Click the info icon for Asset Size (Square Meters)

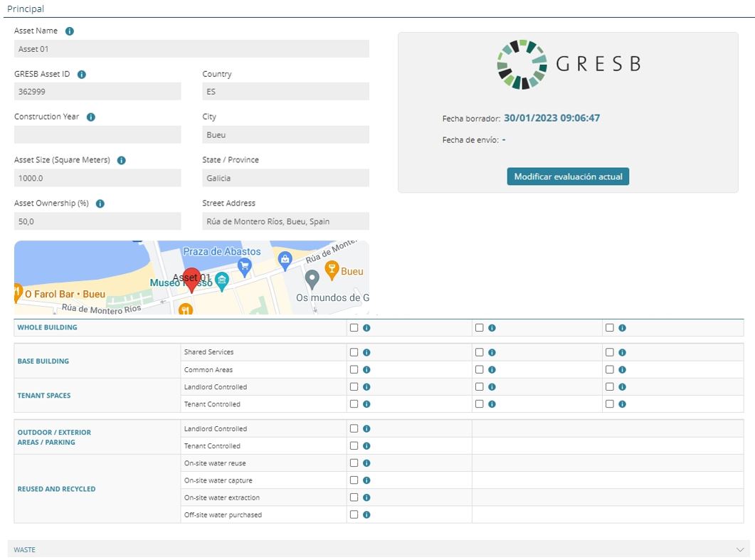(122, 160)
